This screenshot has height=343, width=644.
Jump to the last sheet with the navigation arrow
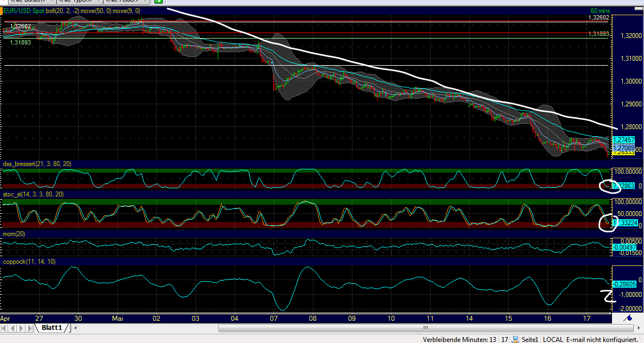(x=31, y=328)
